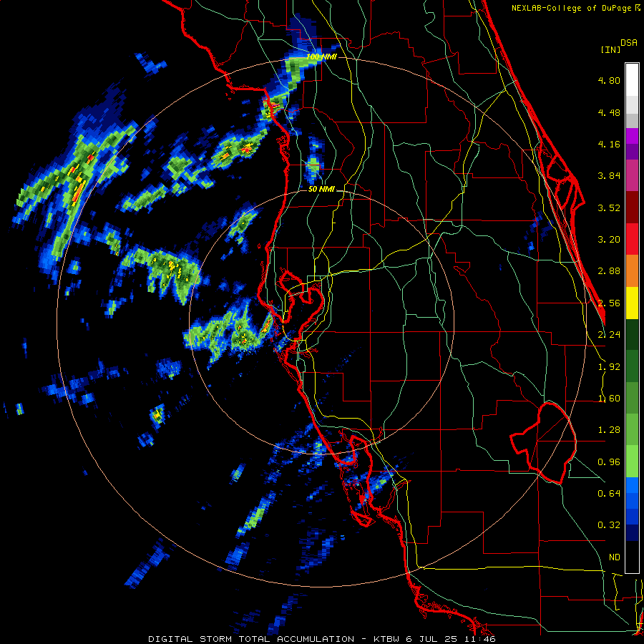The width and height of the screenshot is (644, 644).
Task: Select the white swatch at legend top
Action: tap(632, 79)
